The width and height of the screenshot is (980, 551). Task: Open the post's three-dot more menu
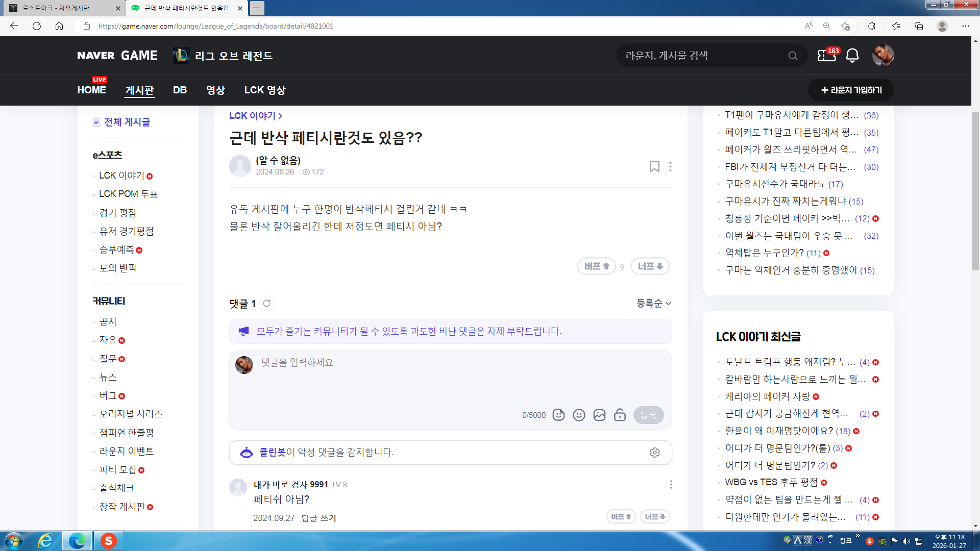[670, 166]
